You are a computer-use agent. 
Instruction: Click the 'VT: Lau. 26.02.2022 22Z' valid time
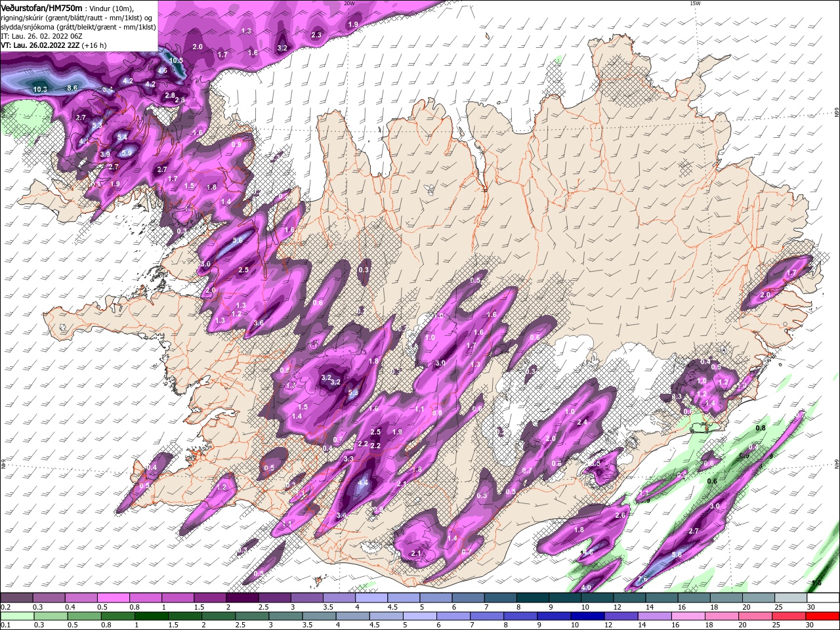pyautogui.click(x=39, y=45)
